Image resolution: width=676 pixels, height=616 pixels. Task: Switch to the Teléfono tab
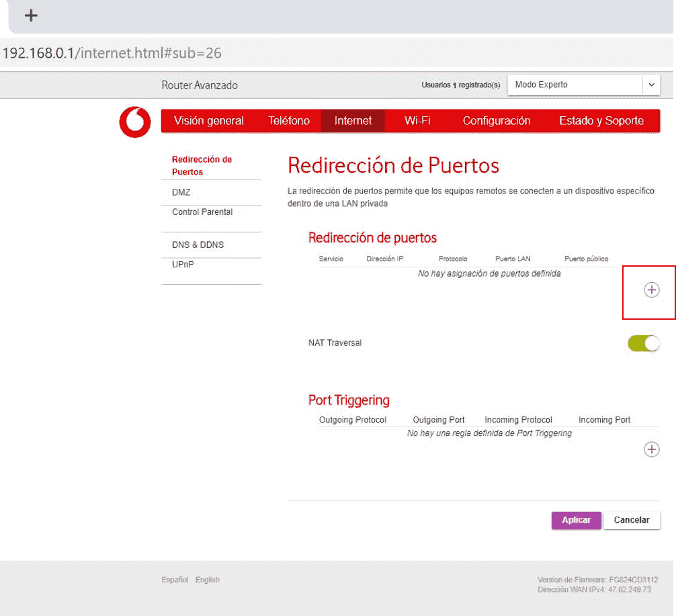[289, 121]
